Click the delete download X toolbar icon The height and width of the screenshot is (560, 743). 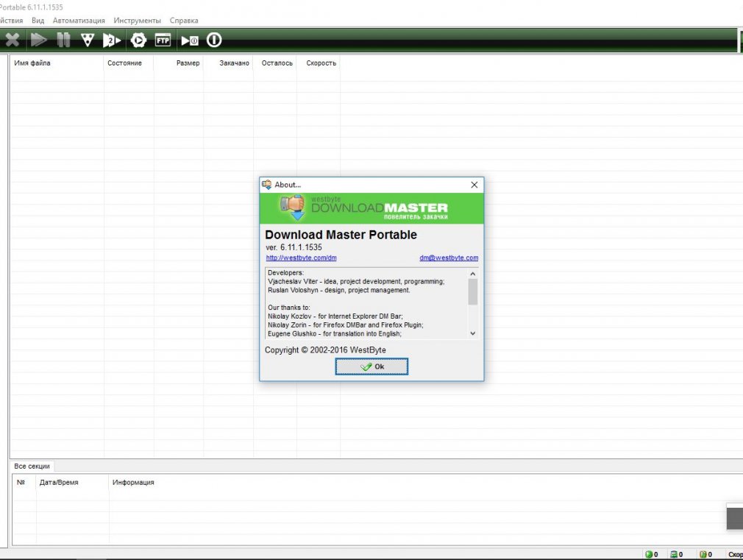13,40
